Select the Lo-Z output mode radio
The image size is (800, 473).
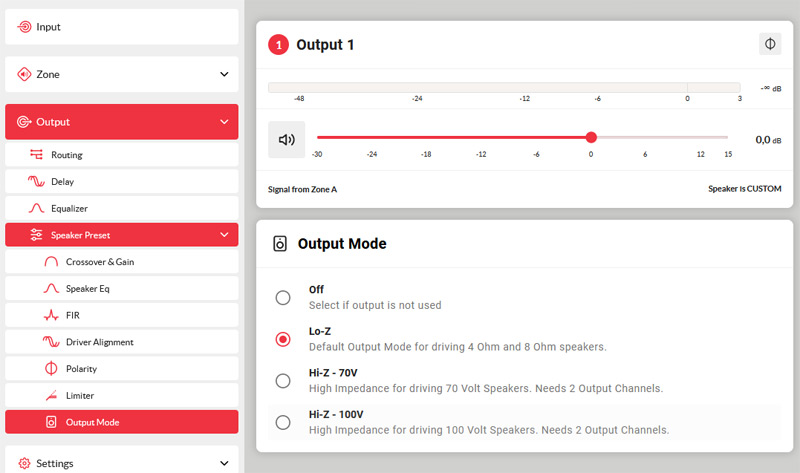pos(283,339)
